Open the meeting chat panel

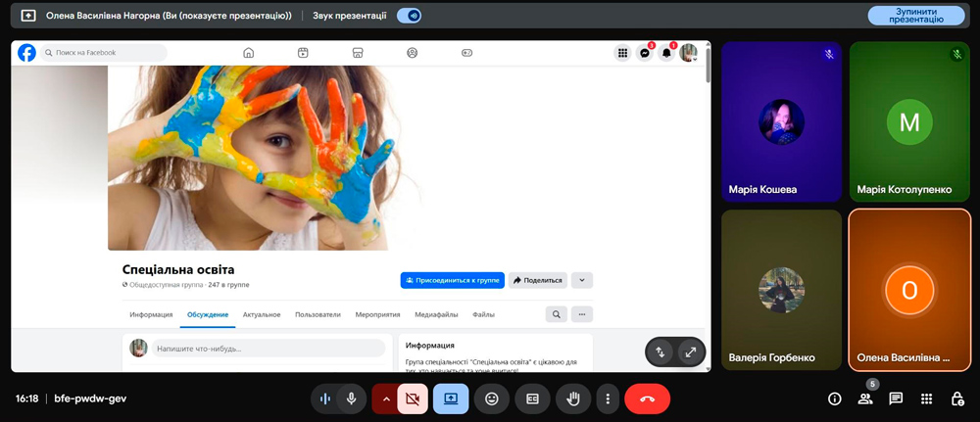click(x=896, y=399)
